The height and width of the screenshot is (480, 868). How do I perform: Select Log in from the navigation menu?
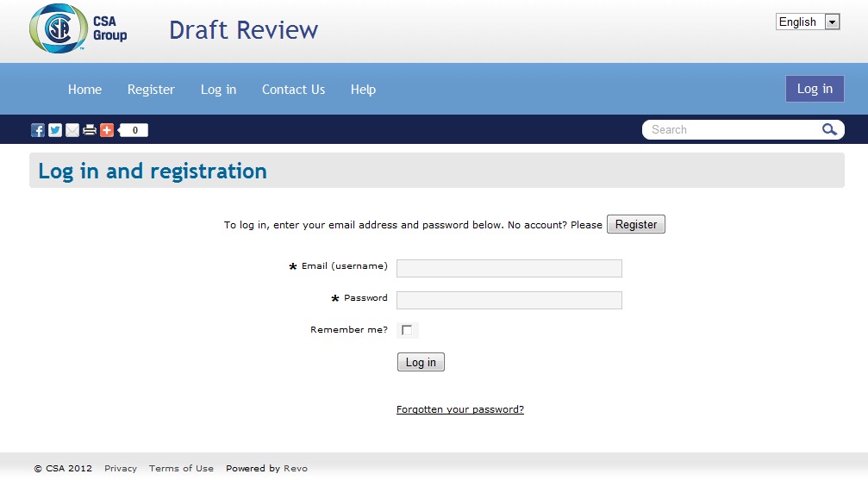218,89
